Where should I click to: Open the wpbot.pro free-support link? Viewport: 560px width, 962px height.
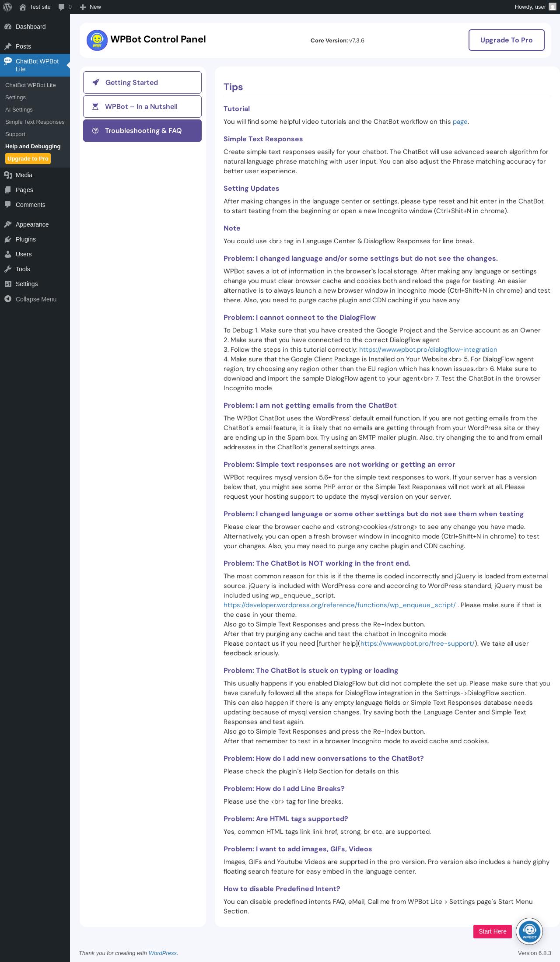pos(417,644)
